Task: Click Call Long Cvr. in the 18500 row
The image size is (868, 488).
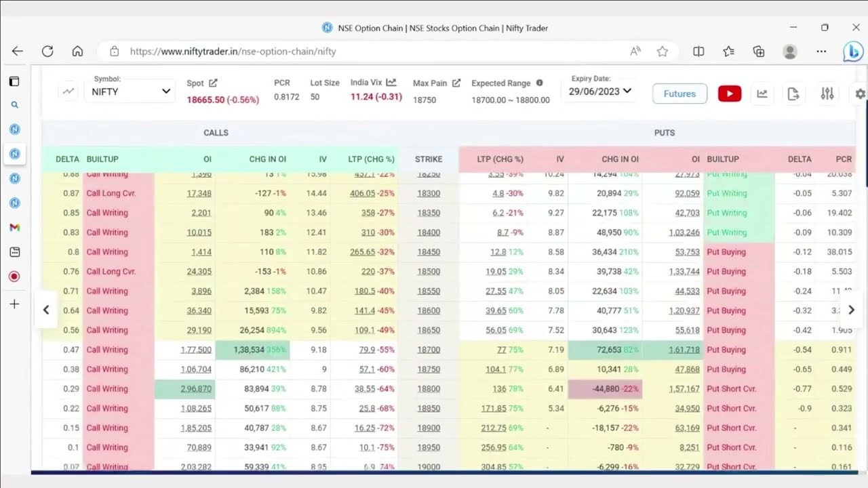Action: tap(111, 271)
